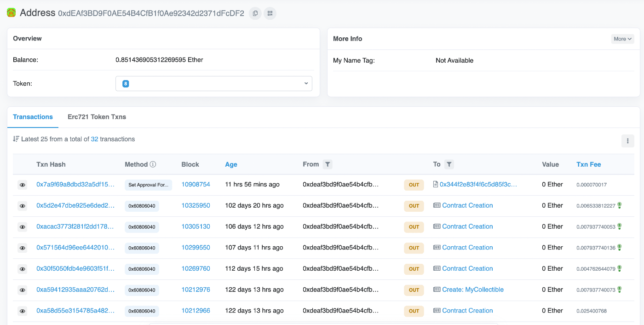
Task: Open block 10325950
Action: coord(195,205)
